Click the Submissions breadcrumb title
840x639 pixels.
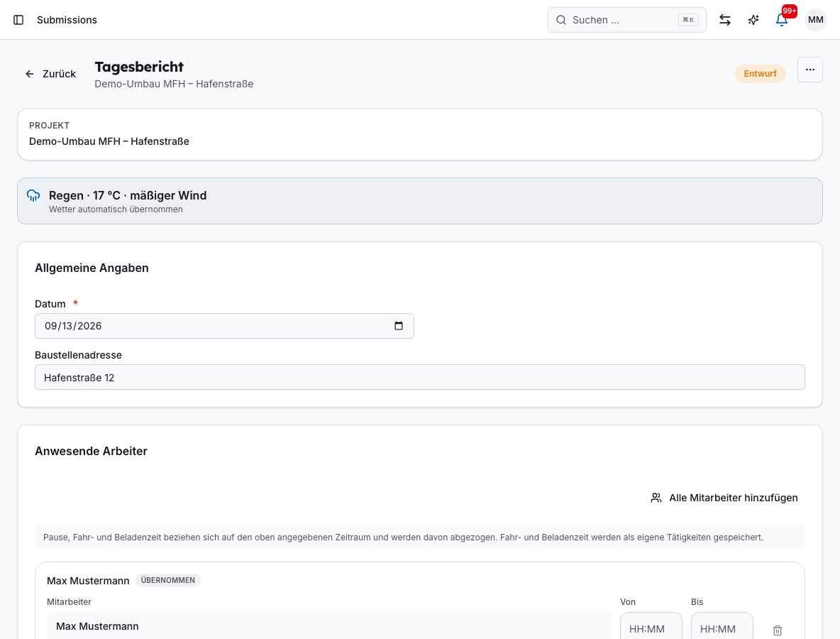click(67, 20)
